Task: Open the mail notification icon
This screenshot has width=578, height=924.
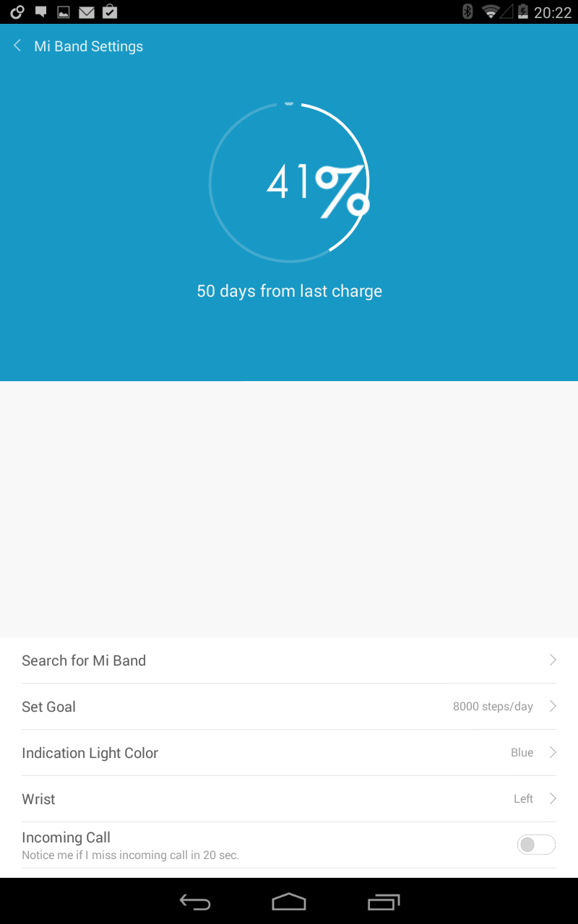Action: [87, 12]
